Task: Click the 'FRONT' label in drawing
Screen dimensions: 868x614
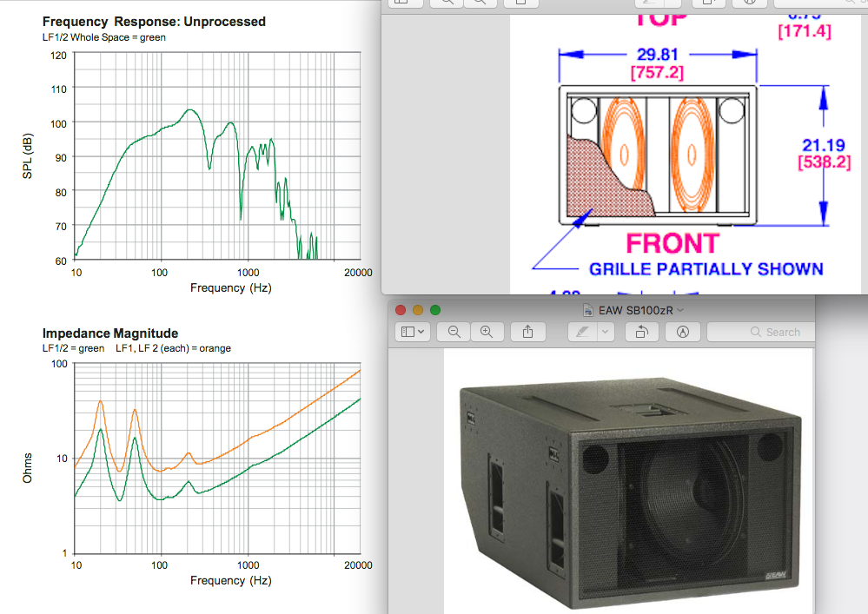Action: point(673,243)
